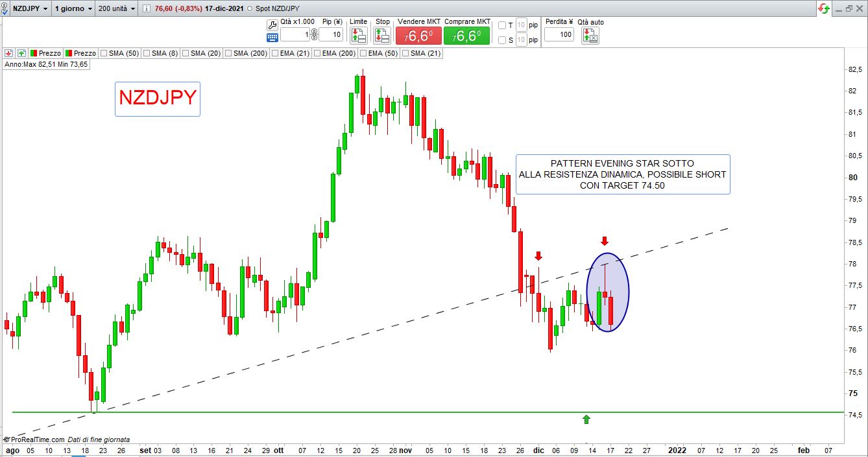The height and width of the screenshot is (457, 868).
Task: Click the Qtà x1.000 quantity field
Action: click(x=295, y=35)
